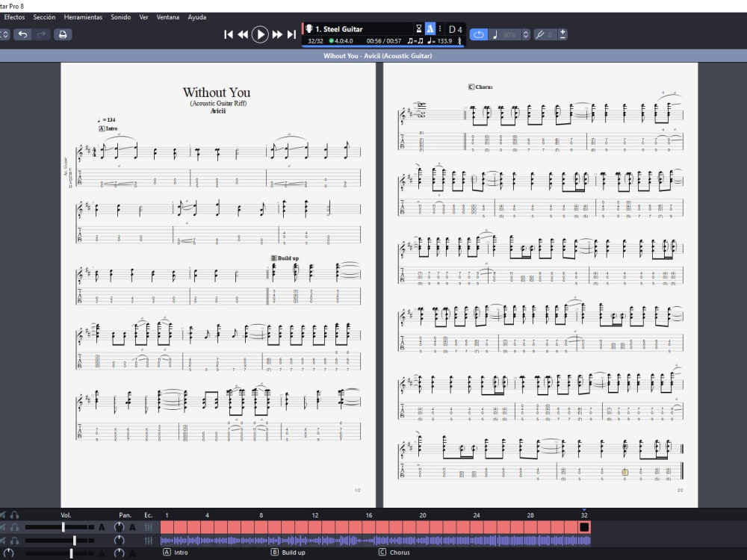Toggle the metronome icon
Image resolution: width=747 pixels, height=560 pixels.
pos(430,29)
